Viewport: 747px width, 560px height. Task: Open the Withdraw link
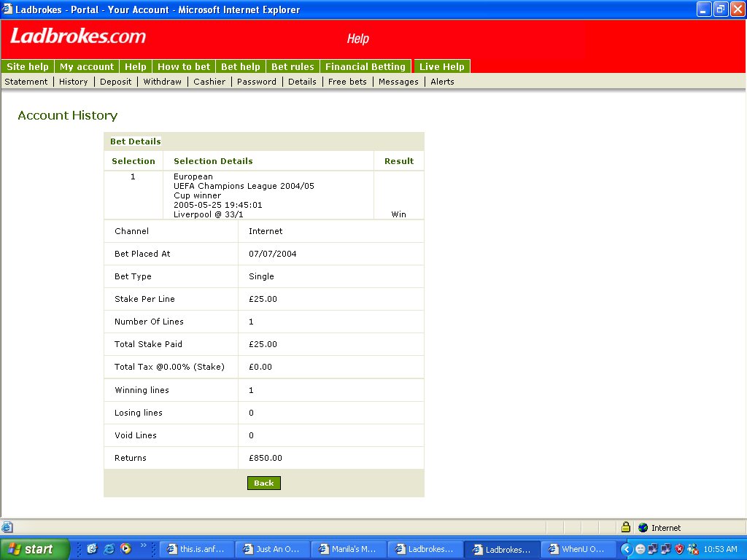coord(163,82)
